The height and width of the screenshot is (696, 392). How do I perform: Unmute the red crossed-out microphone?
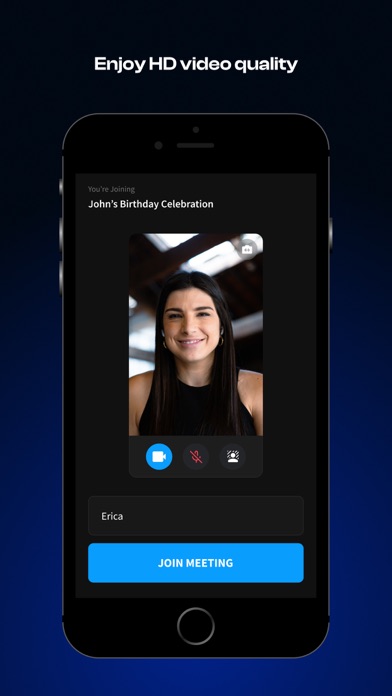196,456
